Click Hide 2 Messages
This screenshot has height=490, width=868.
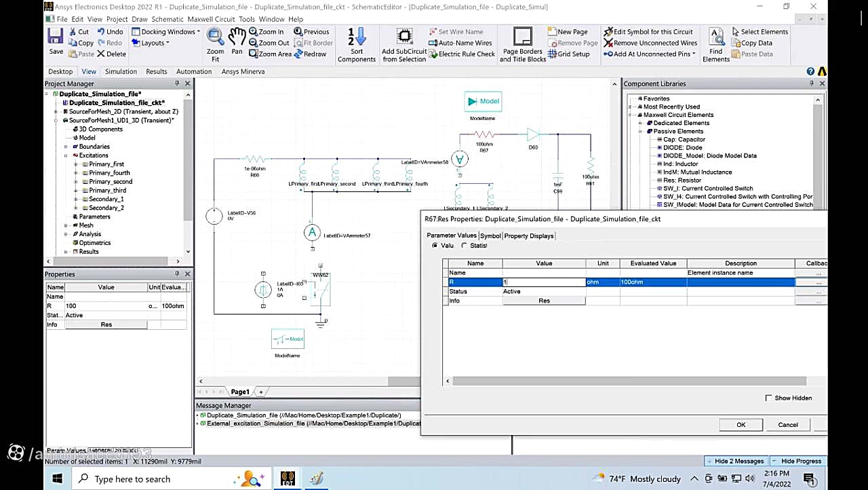pos(735,461)
